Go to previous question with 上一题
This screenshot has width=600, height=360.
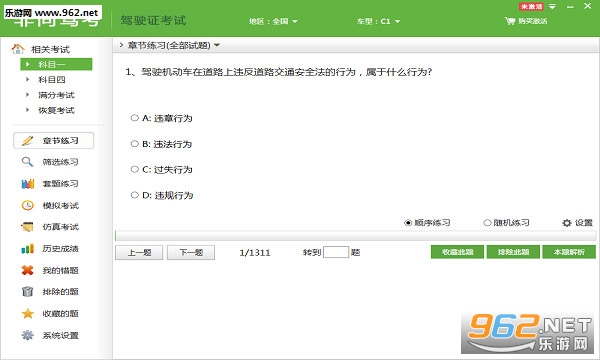tap(139, 252)
